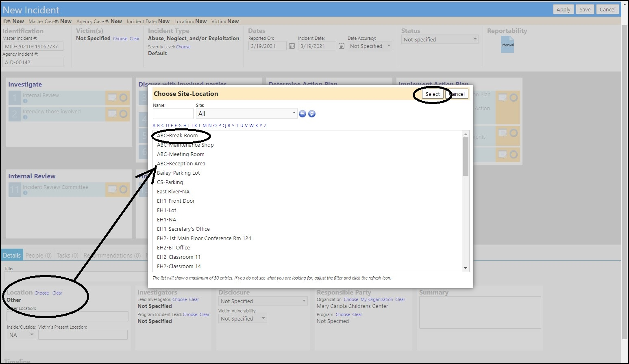Open the Inside/Outside NA dropdown
This screenshot has height=364, width=629.
point(21,335)
